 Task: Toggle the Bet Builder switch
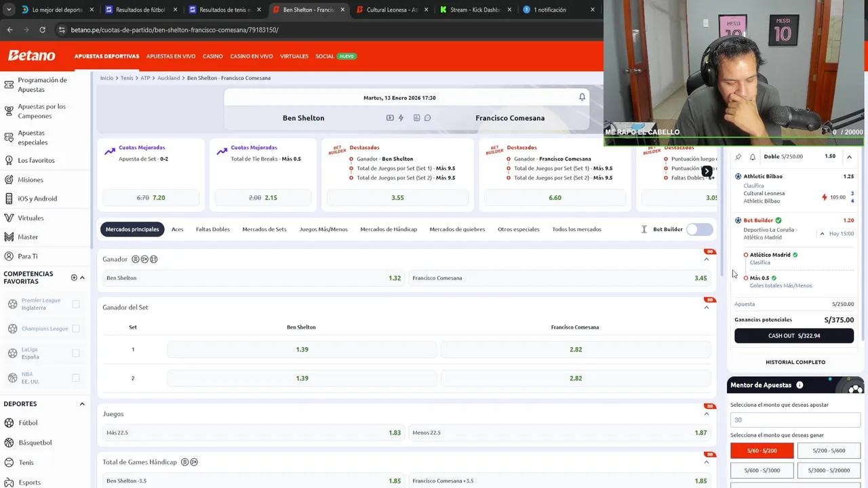[700, 229]
